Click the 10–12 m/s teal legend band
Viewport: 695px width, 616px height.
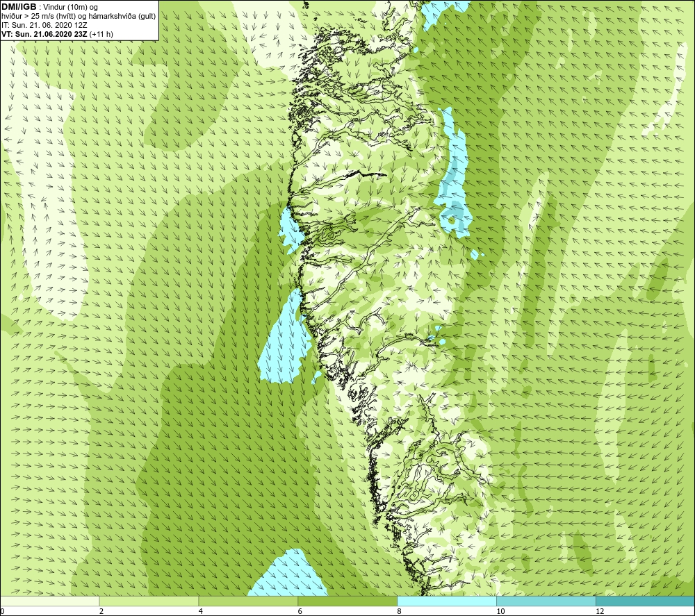click(546, 601)
